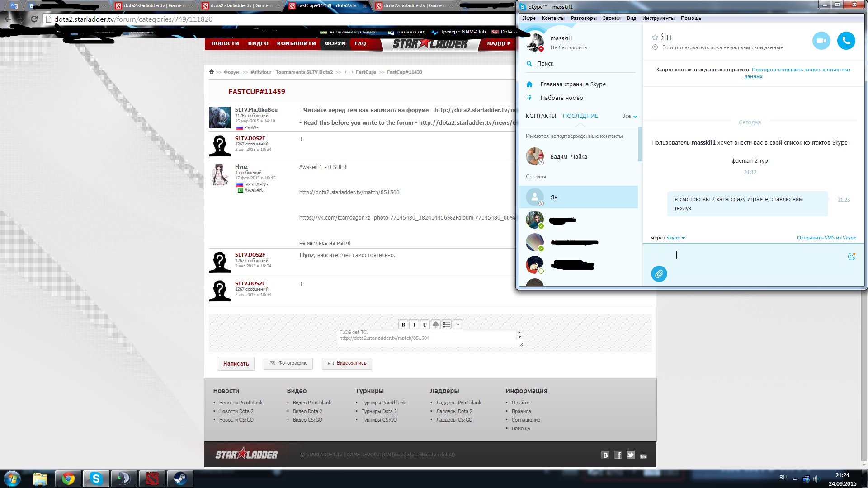Open Windows Start menu
Screen dimensions: 868x488
click(x=12, y=479)
